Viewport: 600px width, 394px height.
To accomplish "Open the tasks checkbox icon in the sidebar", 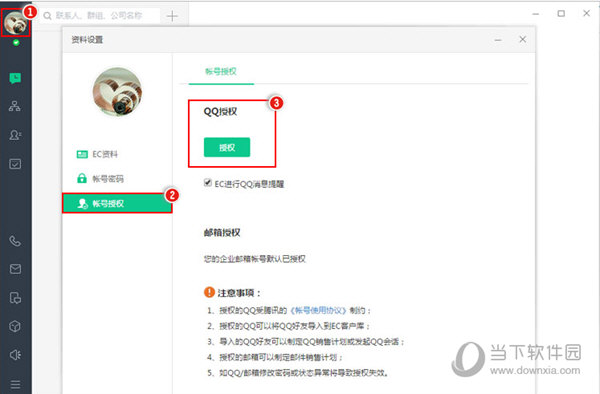I will [15, 164].
